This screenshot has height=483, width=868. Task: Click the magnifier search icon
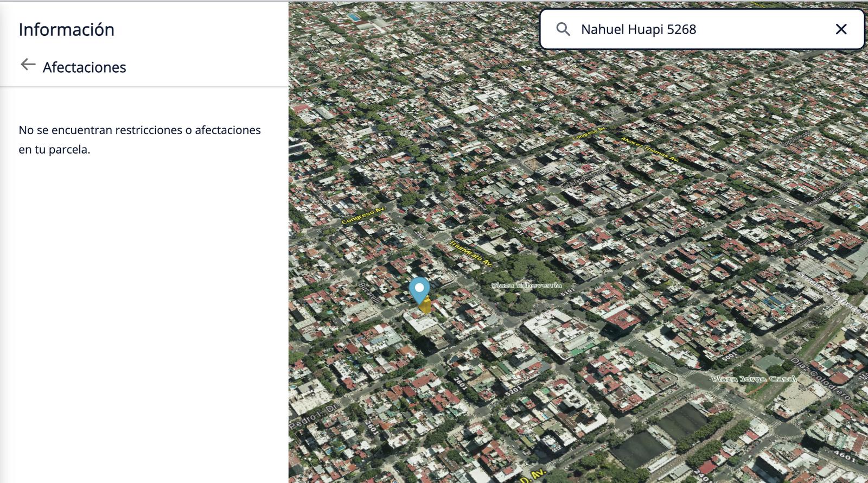(x=563, y=29)
